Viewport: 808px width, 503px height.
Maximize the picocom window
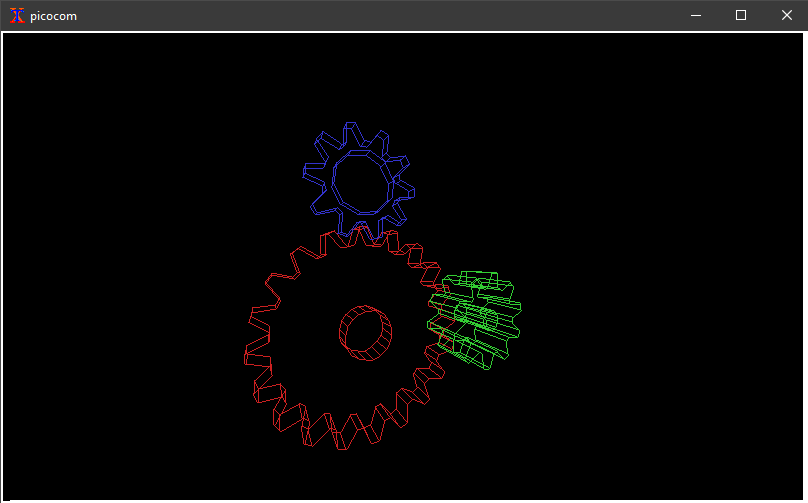tap(741, 15)
